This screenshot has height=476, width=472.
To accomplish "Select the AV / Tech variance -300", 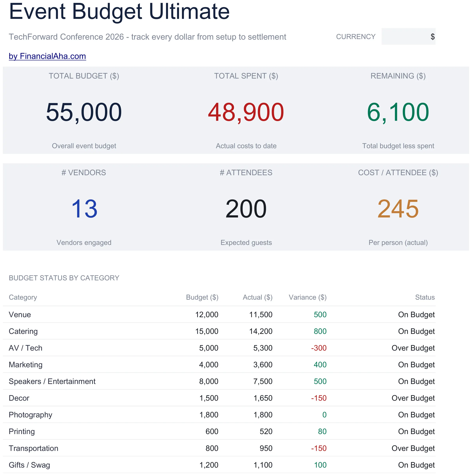I will (319, 348).
